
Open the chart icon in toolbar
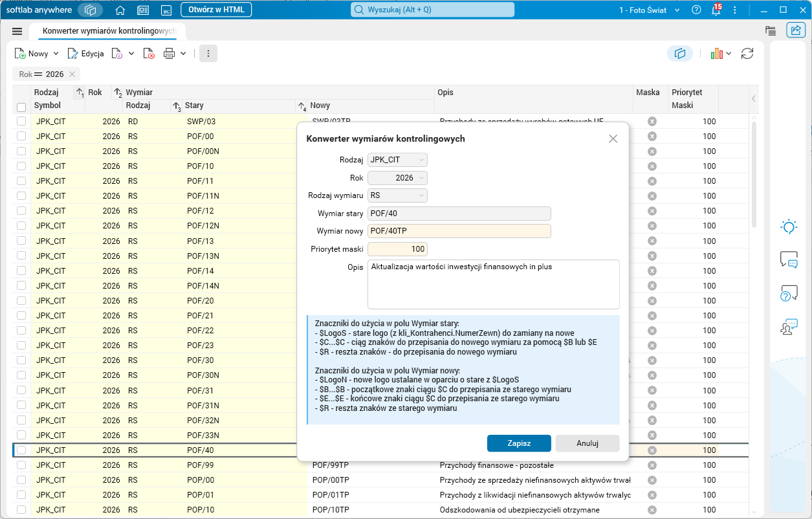tap(716, 54)
